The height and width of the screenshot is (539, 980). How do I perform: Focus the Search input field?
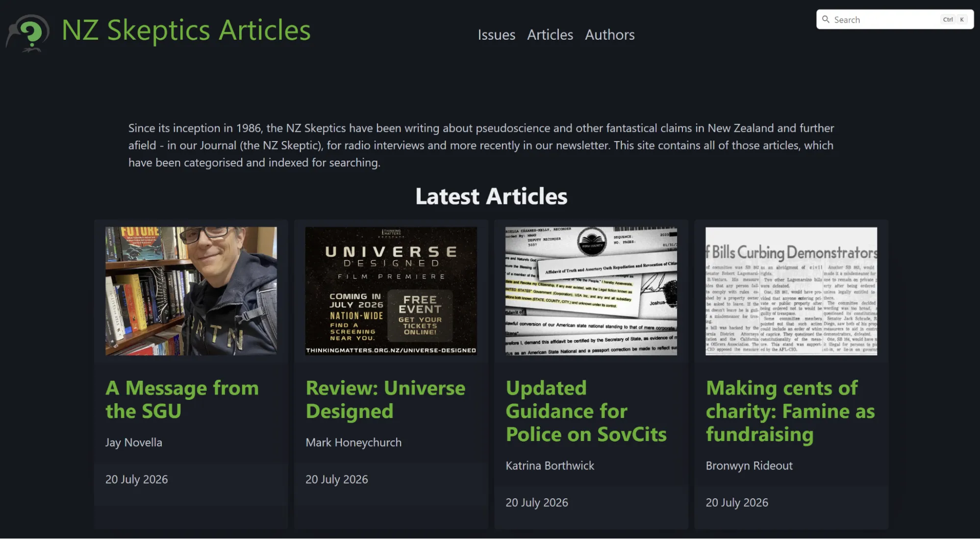pos(895,20)
